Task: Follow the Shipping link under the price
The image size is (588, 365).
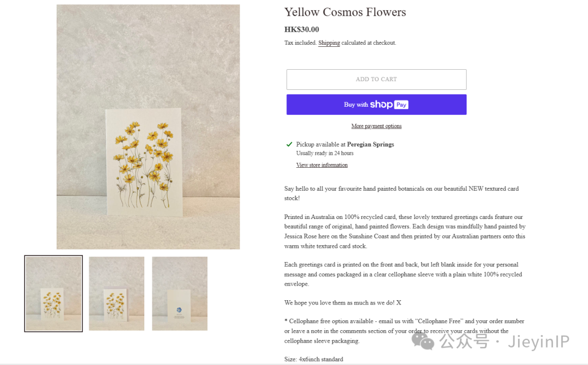Action: (x=329, y=43)
